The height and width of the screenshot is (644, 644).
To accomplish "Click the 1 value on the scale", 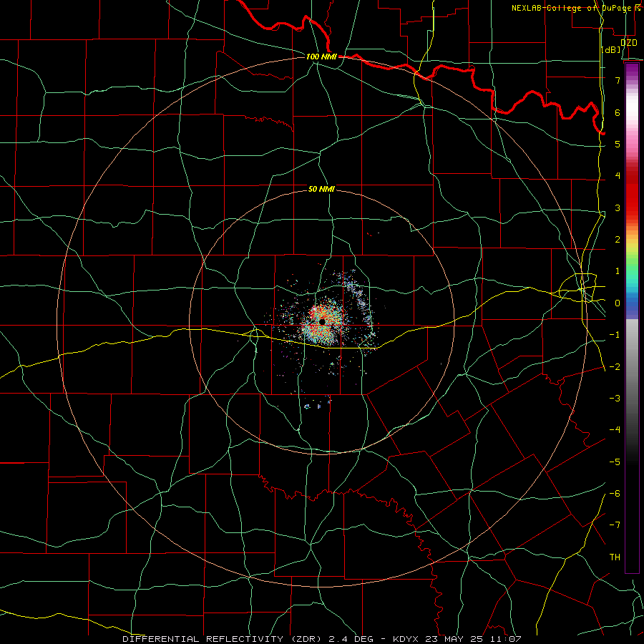I will pyautogui.click(x=618, y=271).
